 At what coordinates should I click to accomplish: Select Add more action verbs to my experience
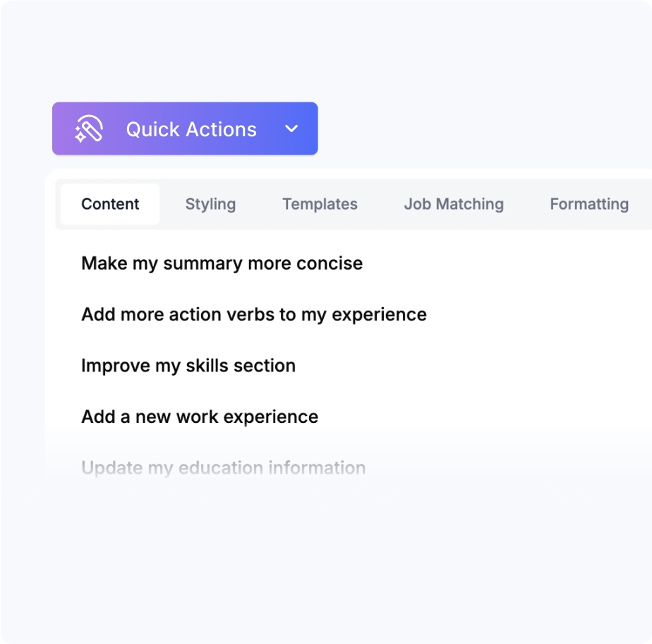tap(254, 314)
